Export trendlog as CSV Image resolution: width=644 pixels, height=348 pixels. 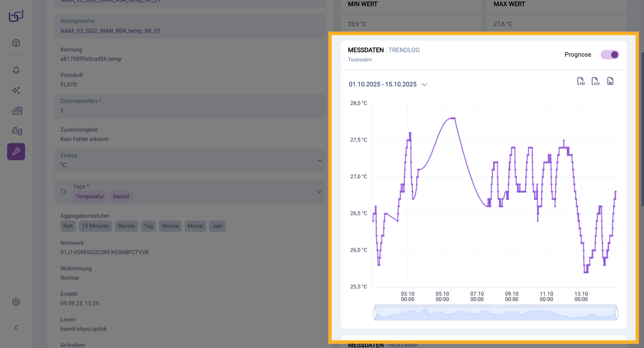(x=595, y=81)
